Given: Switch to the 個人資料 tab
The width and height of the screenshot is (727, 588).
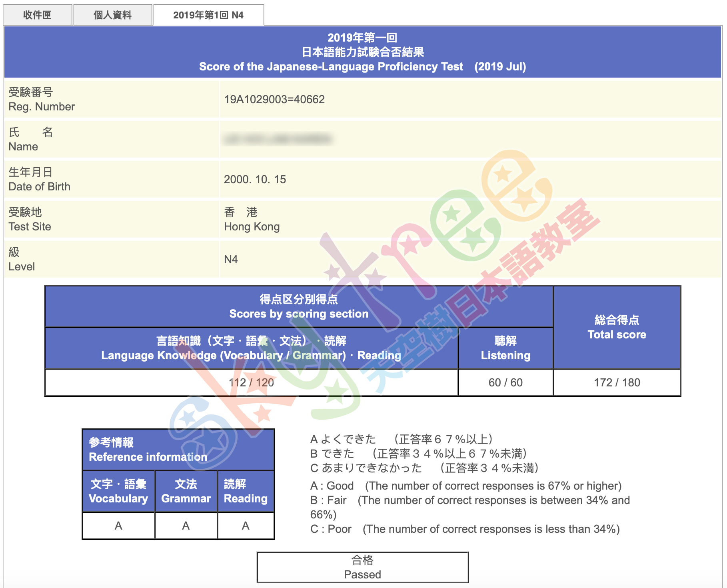Looking at the screenshot, I should 112,15.
